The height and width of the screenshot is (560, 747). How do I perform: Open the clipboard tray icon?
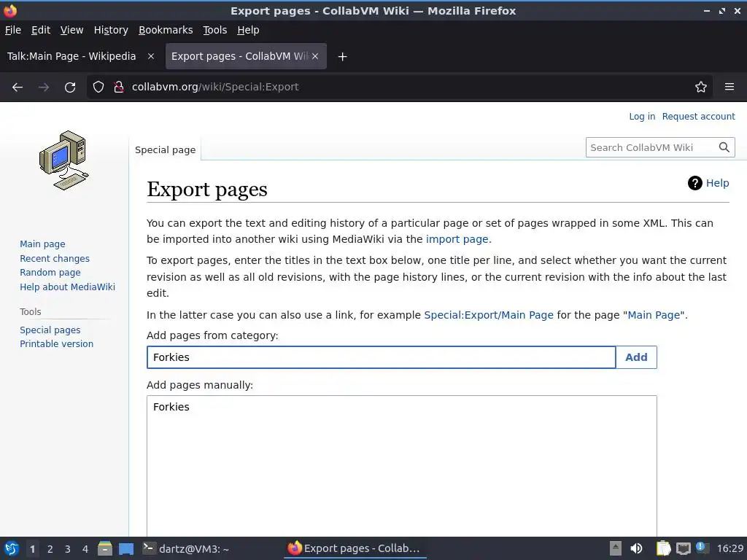click(x=663, y=548)
